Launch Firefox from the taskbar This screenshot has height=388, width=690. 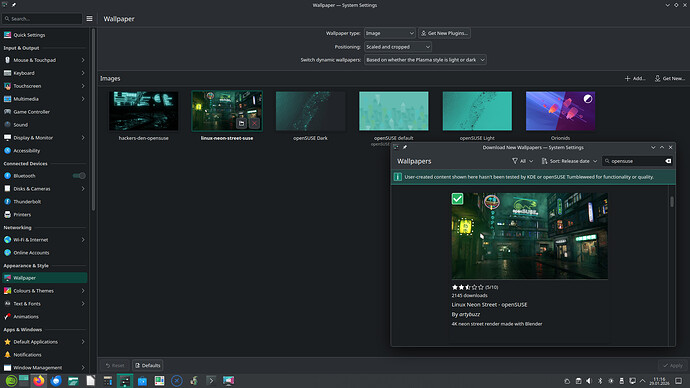pyautogui.click(x=39, y=381)
